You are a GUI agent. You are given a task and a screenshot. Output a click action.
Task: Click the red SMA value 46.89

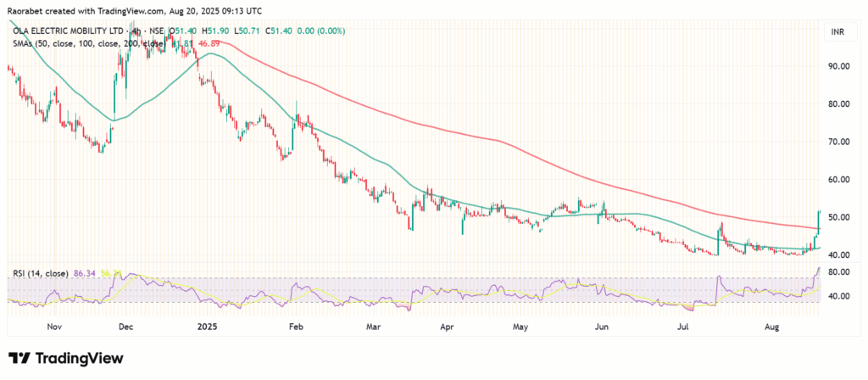pyautogui.click(x=207, y=43)
